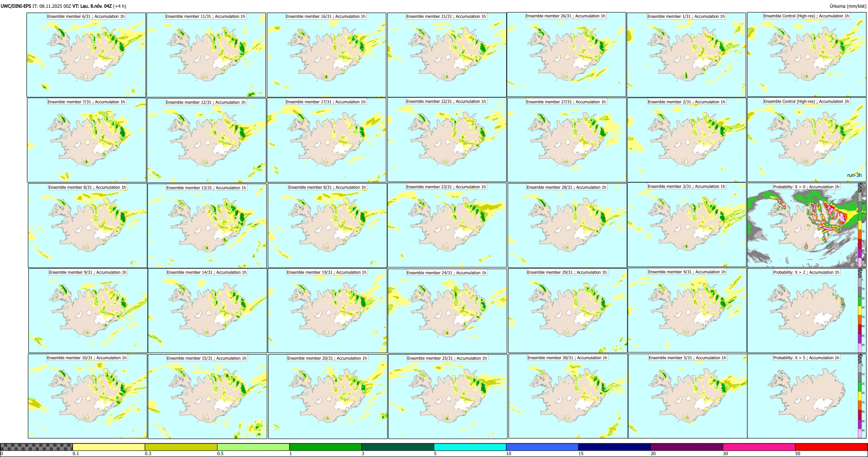Click the 'IT: 08.11.2025 00Z' initial time text
The width and height of the screenshot is (868, 457).
[52, 6]
